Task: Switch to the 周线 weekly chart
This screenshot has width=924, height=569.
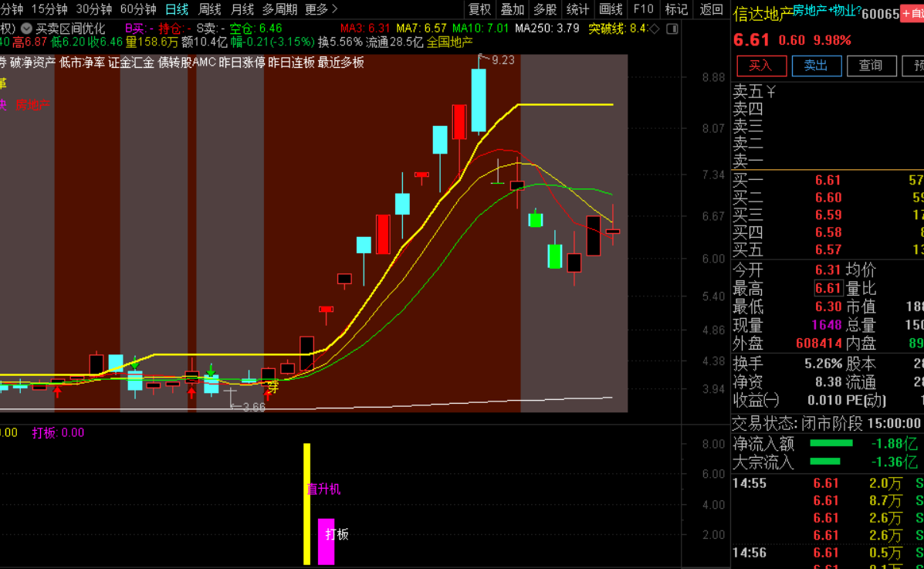Action: click(x=209, y=9)
